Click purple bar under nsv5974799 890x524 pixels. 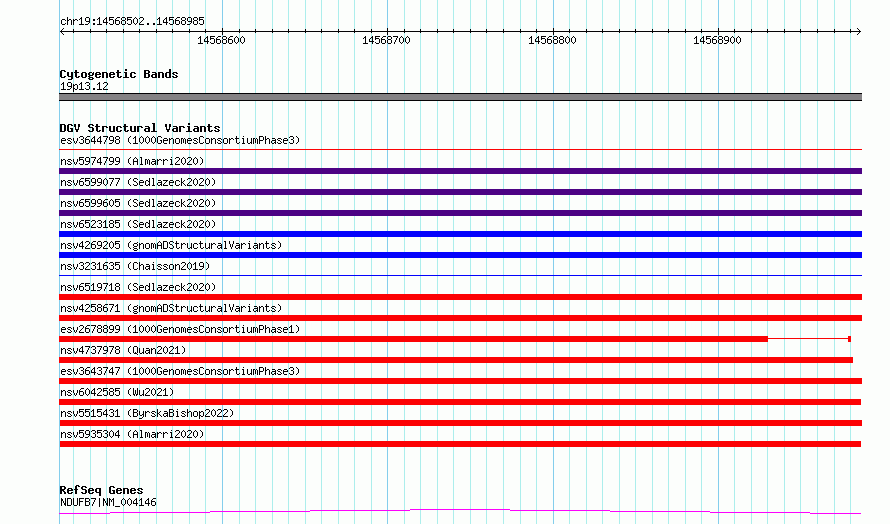pyautogui.click(x=460, y=171)
